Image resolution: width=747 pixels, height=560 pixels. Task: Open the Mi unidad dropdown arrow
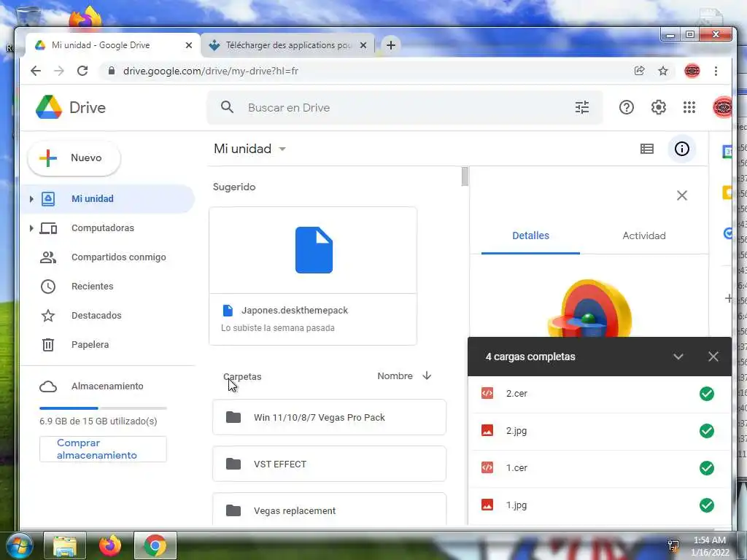point(282,149)
